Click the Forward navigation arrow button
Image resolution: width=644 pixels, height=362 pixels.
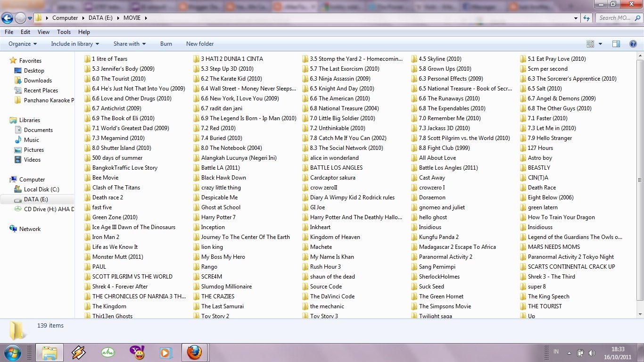point(20,18)
